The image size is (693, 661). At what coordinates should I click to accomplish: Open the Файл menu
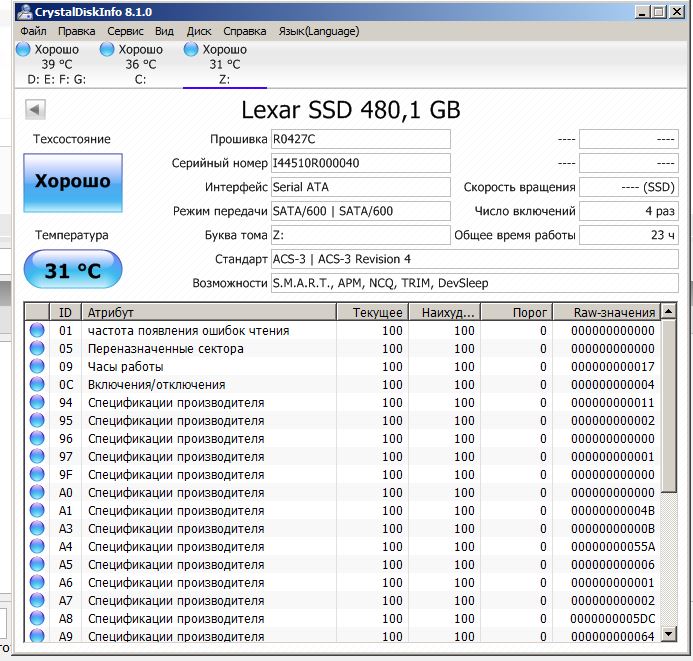33,31
